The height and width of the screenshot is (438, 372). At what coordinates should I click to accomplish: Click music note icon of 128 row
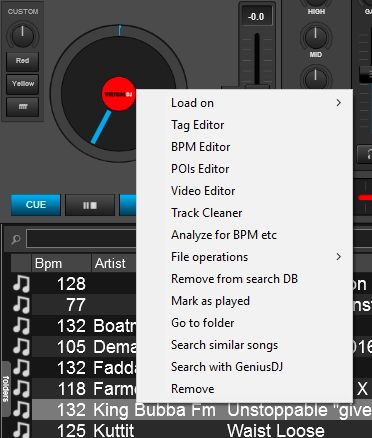pos(21,284)
